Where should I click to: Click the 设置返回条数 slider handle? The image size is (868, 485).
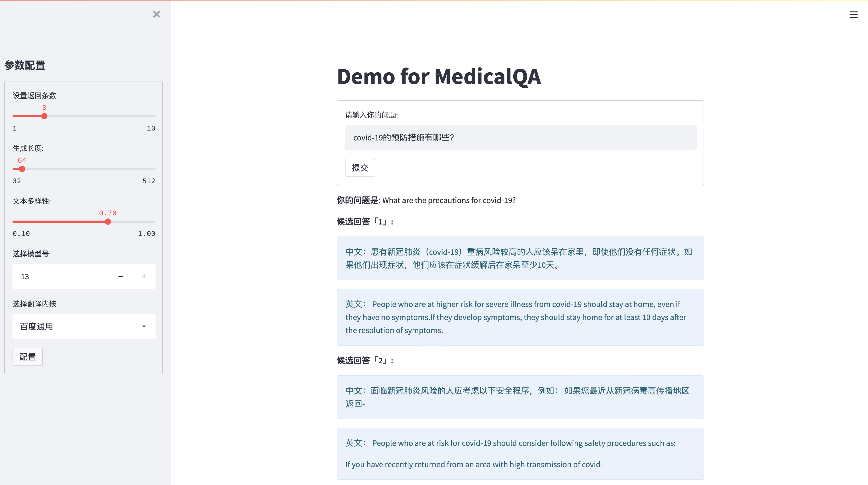pyautogui.click(x=44, y=116)
